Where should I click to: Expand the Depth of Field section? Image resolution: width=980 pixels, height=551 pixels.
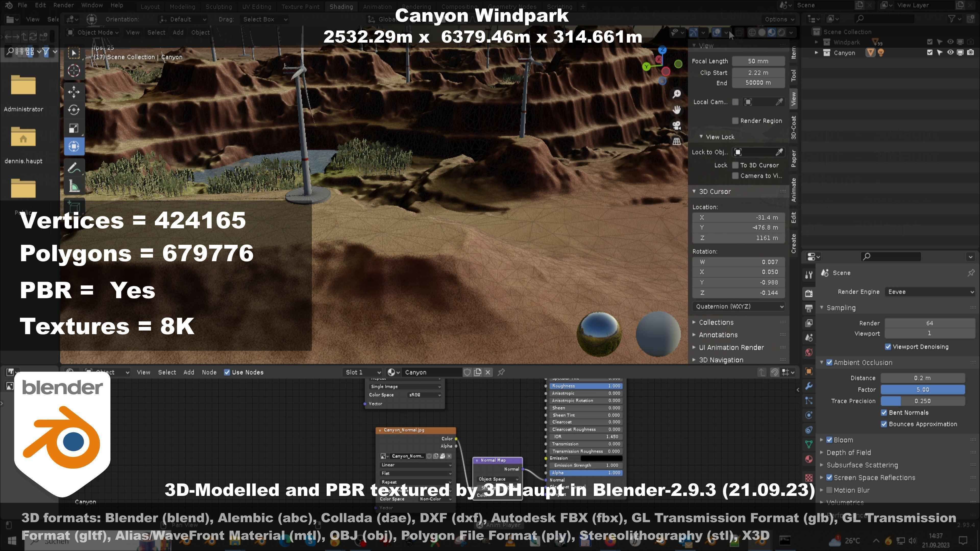(x=848, y=453)
